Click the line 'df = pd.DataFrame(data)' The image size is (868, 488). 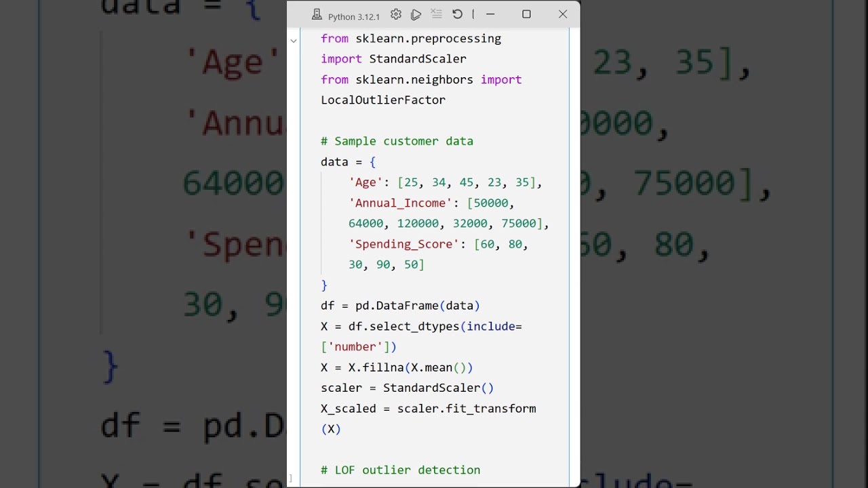(x=400, y=306)
